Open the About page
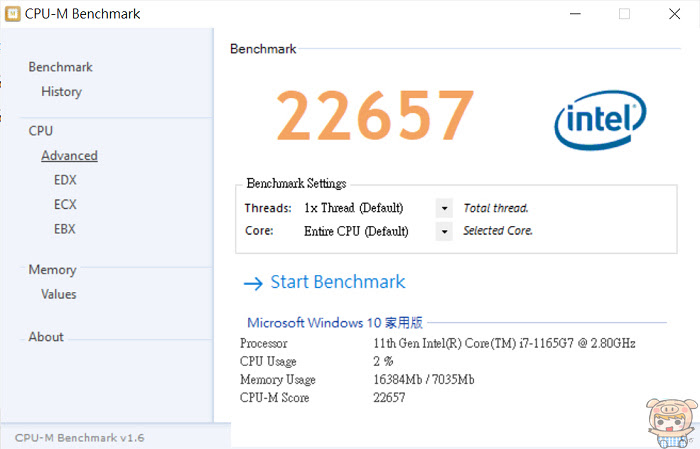Viewport: 700px width, 449px height. point(46,337)
